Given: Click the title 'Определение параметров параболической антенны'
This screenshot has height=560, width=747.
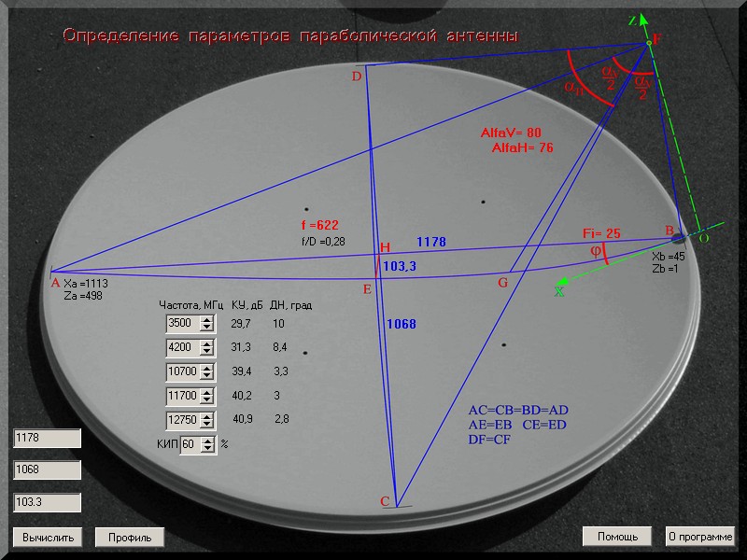Looking at the screenshot, I should (x=290, y=35).
